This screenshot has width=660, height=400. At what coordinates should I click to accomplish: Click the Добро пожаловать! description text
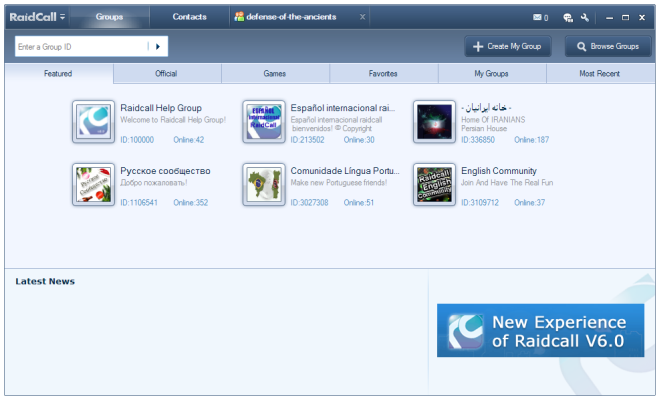(154, 183)
